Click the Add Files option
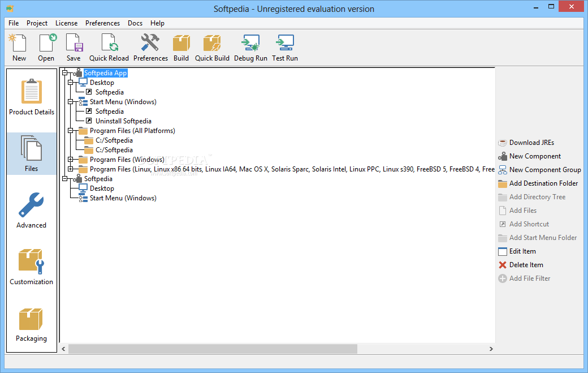 tap(517, 210)
